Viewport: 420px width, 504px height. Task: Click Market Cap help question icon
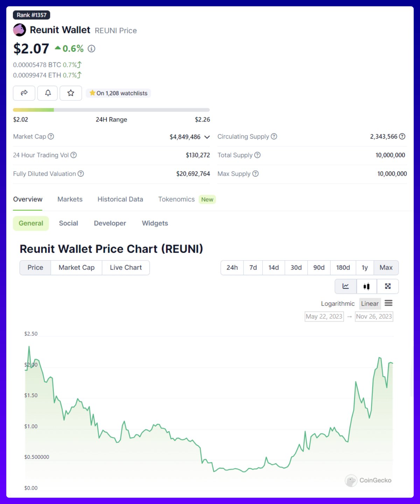point(51,136)
